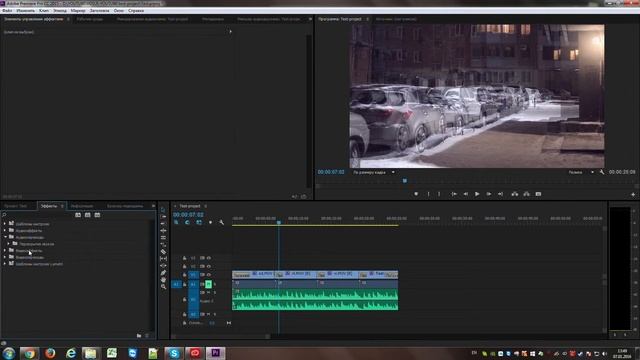Toggle nest sequences option in timeline
Screen dimensions: 640x360
pos(176,222)
